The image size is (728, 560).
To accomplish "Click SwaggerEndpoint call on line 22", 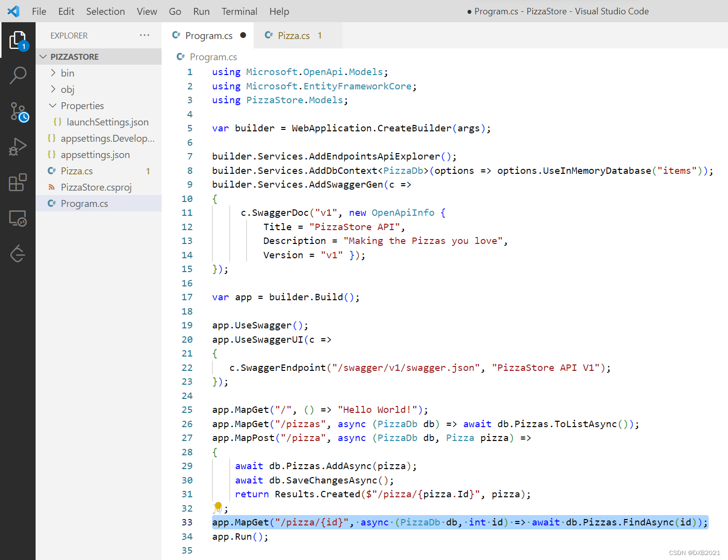I will (x=283, y=368).
